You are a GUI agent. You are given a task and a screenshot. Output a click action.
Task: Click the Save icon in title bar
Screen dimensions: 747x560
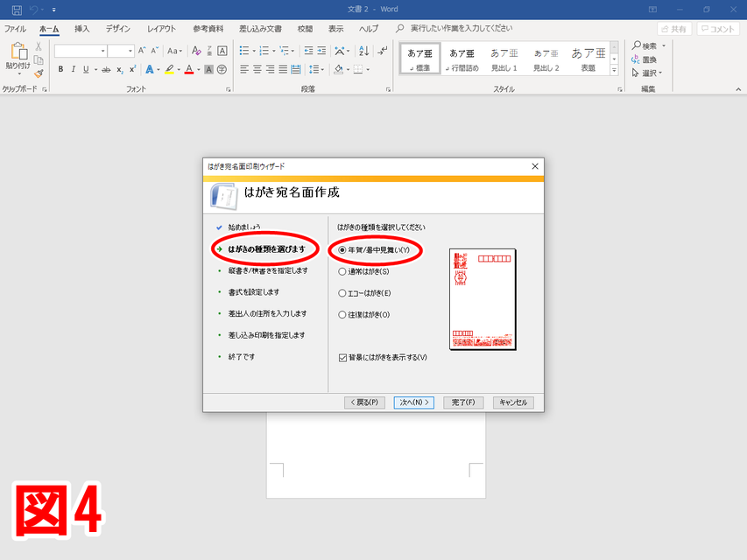click(17, 10)
